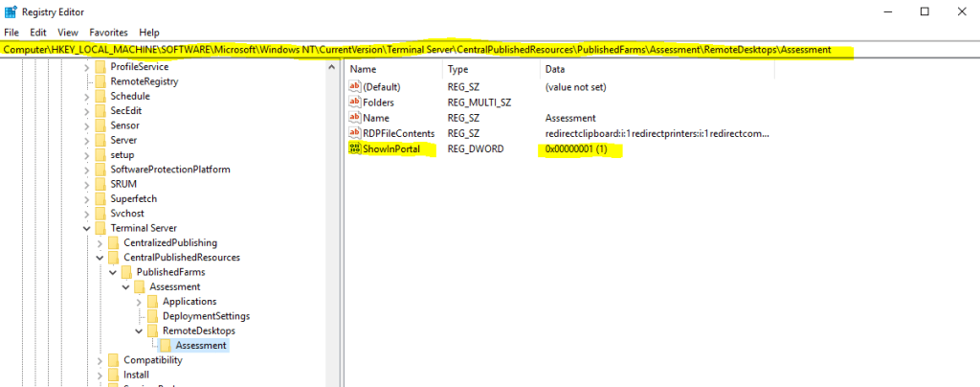Expand the Schedule key
The image size is (980, 387).
point(87,97)
